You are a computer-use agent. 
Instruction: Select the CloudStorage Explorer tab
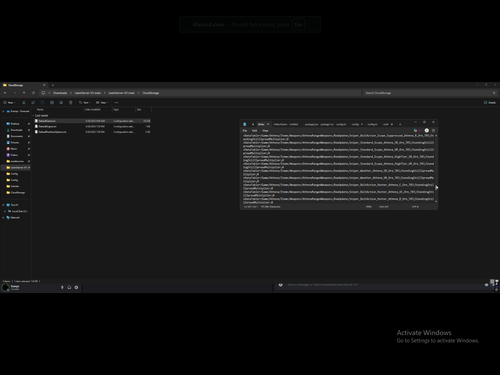pos(23,85)
